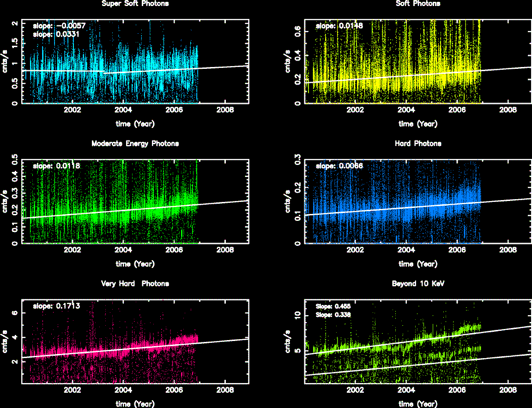This screenshot has height=408, width=532.
Task: Select the slope label in Hard Photons plot
Action: coord(339,166)
